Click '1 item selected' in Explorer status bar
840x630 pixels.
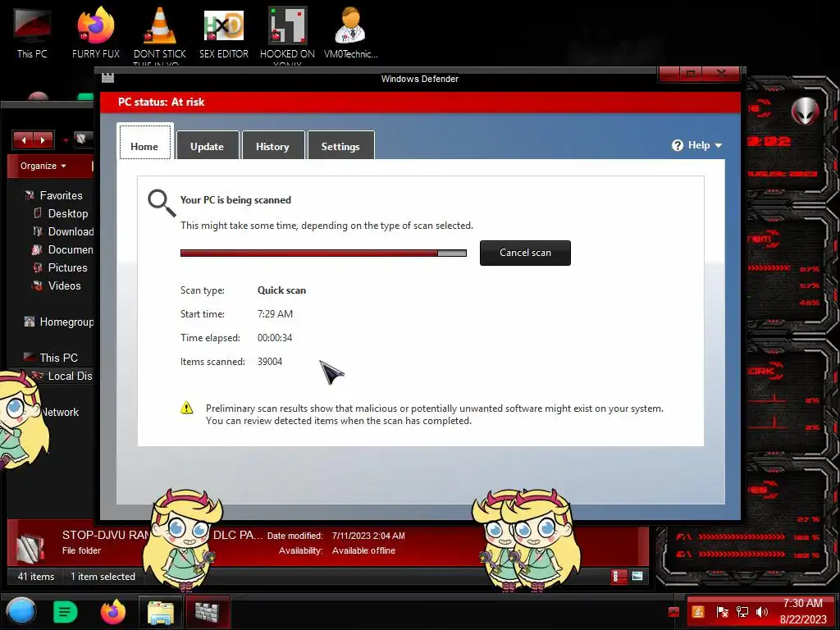point(103,577)
